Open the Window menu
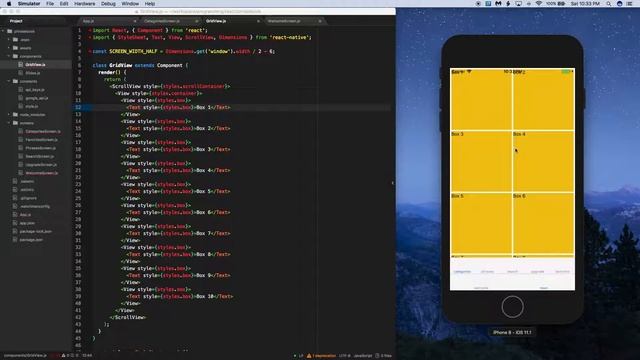The image size is (640, 360). pos(130,4)
